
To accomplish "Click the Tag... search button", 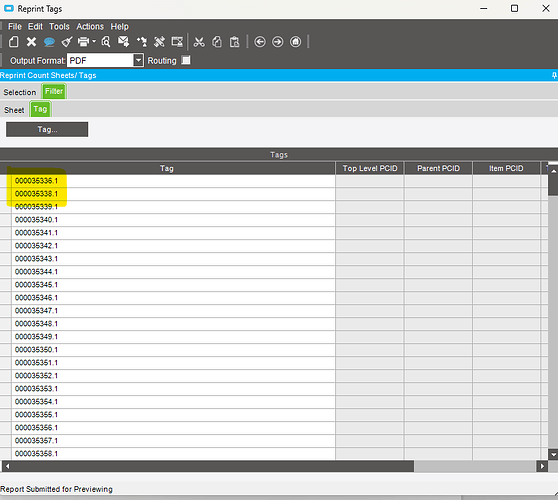I will [47, 130].
